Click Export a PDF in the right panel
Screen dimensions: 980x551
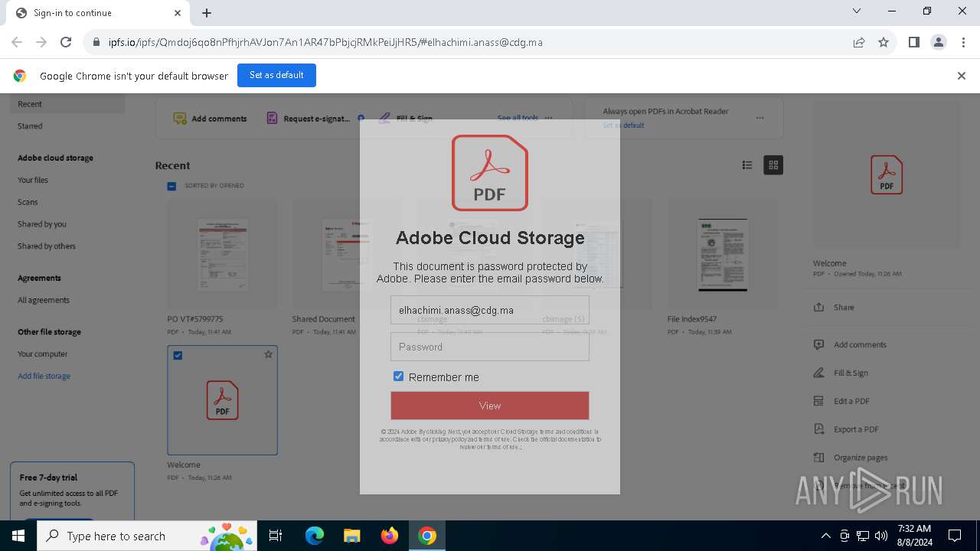click(856, 429)
